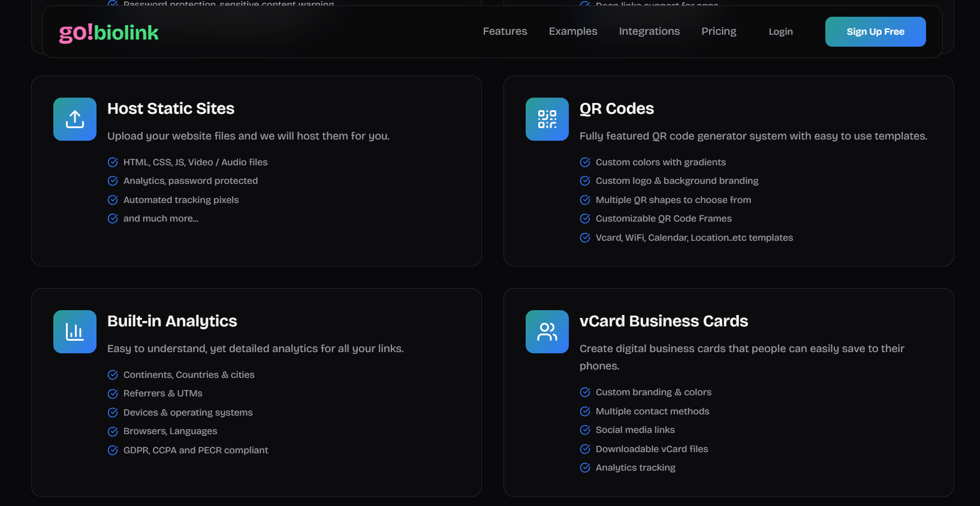Click the QR Codes feature icon
The image size is (980, 506).
click(x=547, y=119)
